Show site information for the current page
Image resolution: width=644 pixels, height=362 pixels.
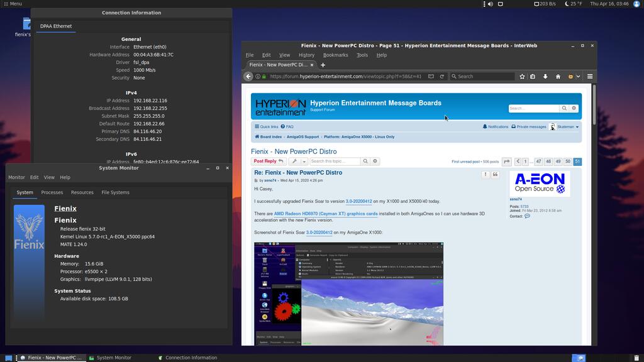257,76
